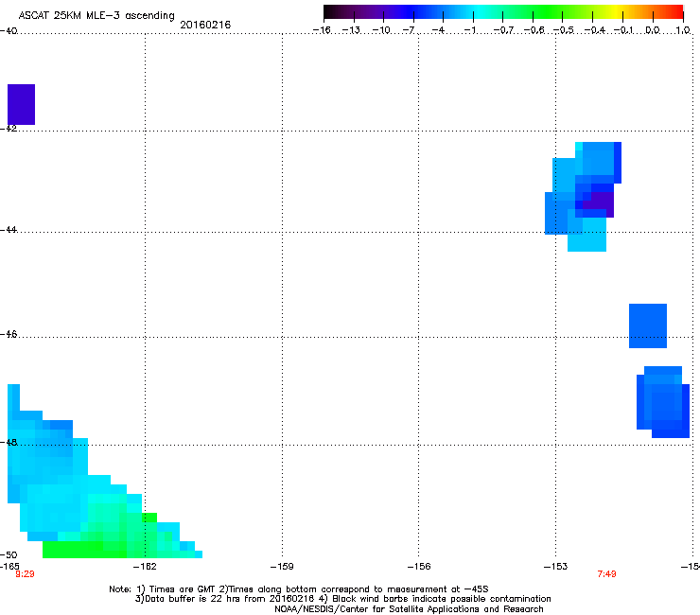Click the -153 longitude axis label
Viewport: 700px width, 615px height.
[x=556, y=567]
